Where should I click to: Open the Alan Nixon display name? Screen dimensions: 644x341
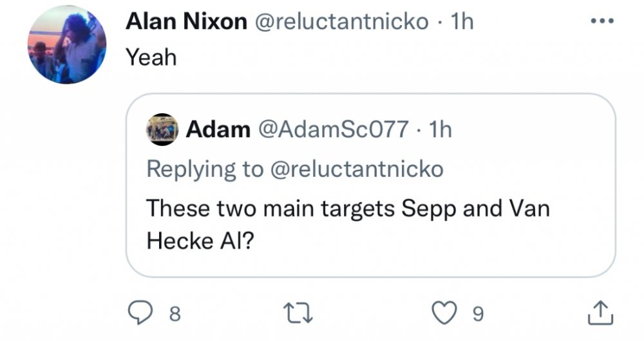(186, 22)
